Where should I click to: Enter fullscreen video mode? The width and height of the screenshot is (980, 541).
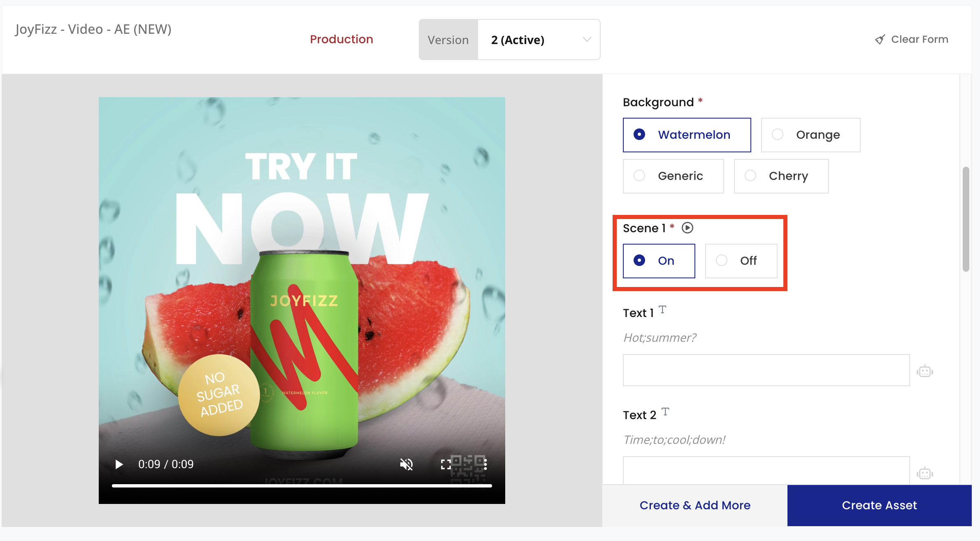(x=446, y=464)
